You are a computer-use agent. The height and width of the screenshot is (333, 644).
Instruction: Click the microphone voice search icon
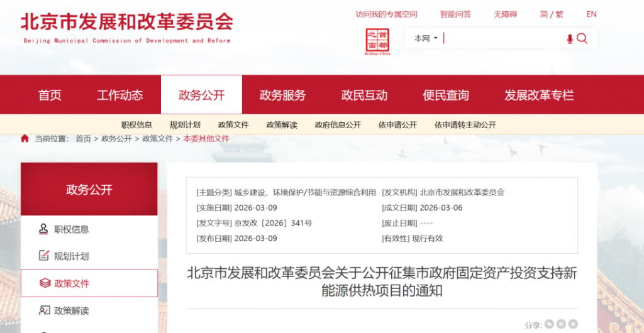pos(570,39)
